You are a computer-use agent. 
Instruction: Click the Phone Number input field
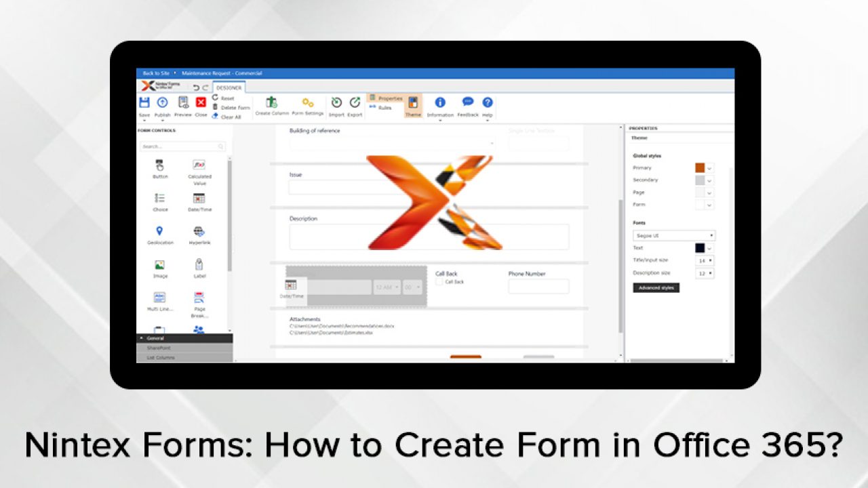point(538,286)
